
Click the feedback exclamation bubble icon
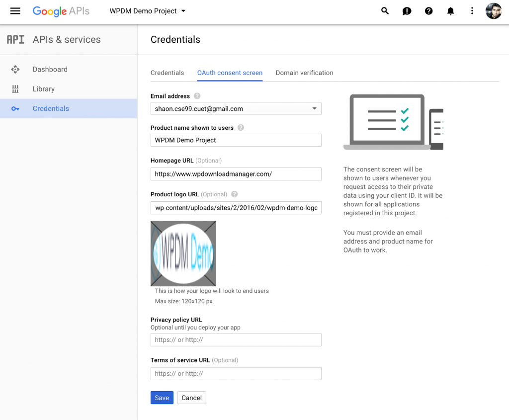pos(407,11)
